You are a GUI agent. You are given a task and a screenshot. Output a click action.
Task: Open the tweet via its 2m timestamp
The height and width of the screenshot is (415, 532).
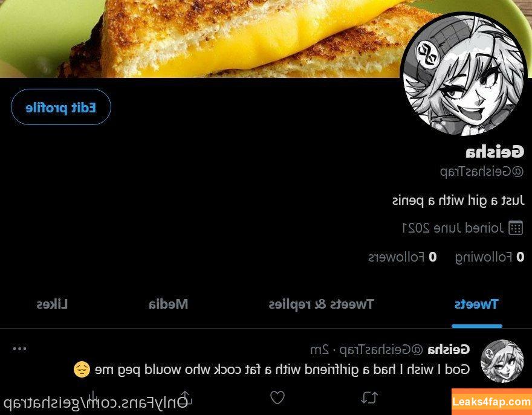[319, 350]
